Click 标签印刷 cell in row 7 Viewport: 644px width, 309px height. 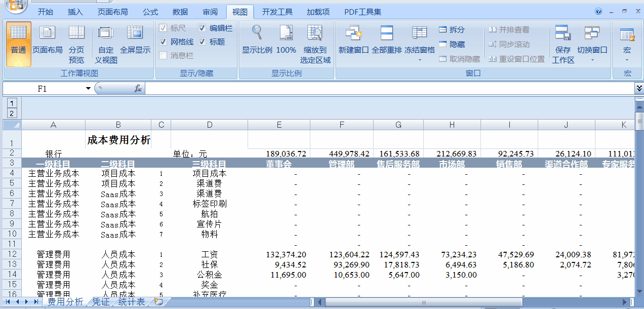[210, 204]
